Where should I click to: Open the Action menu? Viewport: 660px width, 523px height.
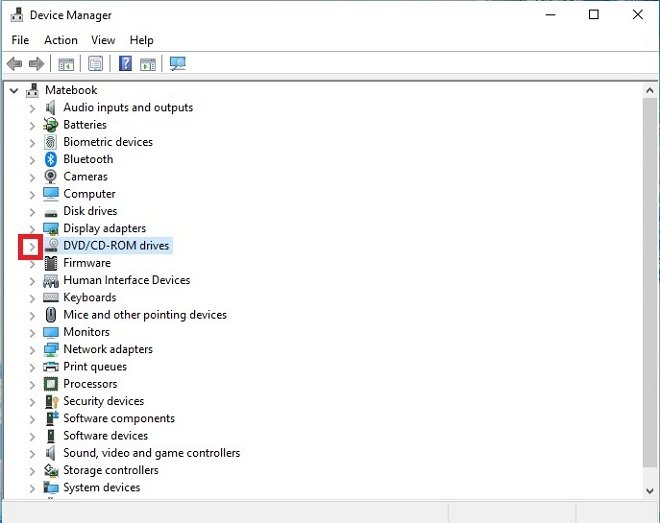point(61,40)
